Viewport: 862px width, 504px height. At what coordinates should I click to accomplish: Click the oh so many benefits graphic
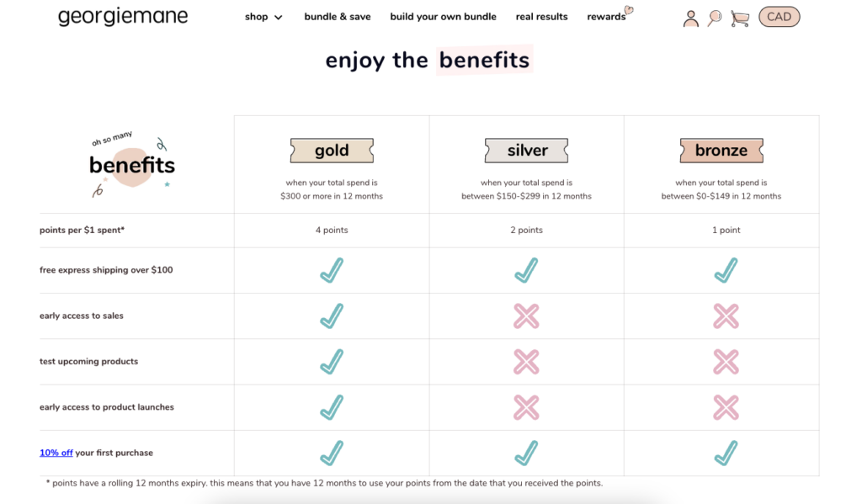[131, 164]
